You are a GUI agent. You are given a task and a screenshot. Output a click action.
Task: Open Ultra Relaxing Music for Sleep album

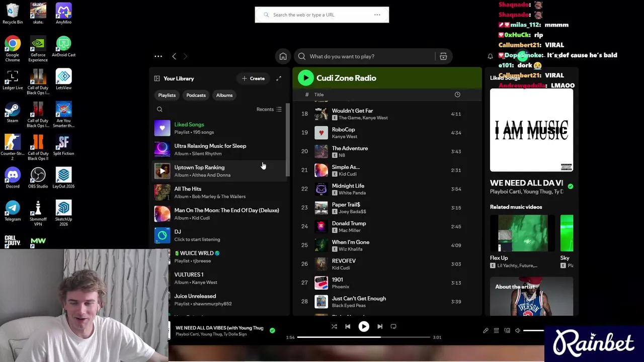click(x=219, y=150)
